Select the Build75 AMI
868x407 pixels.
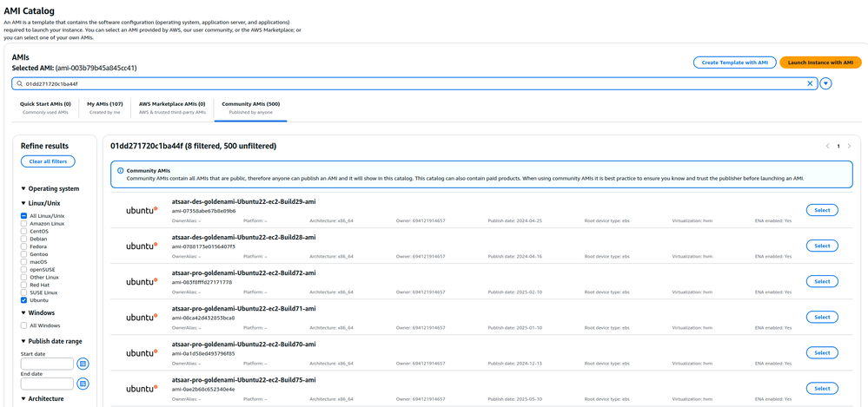[x=822, y=389]
